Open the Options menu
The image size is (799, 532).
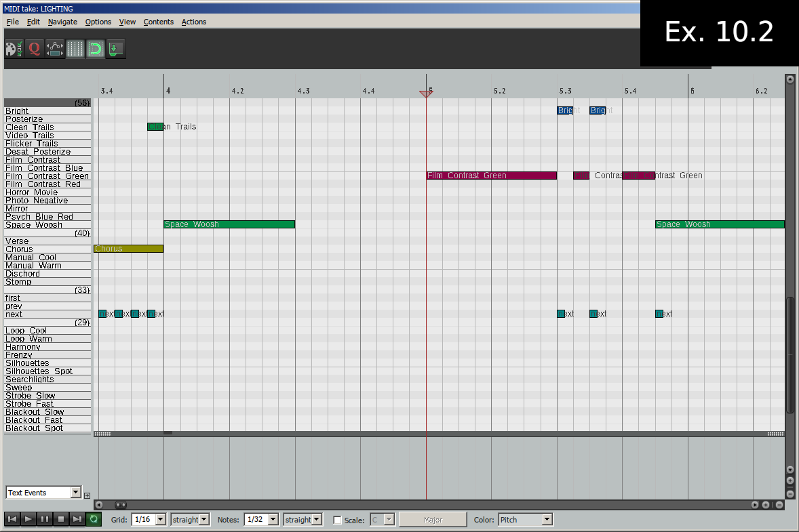(98, 22)
